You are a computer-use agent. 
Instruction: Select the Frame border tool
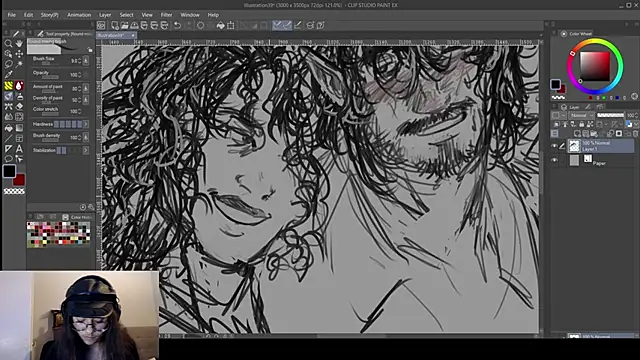(x=19, y=138)
